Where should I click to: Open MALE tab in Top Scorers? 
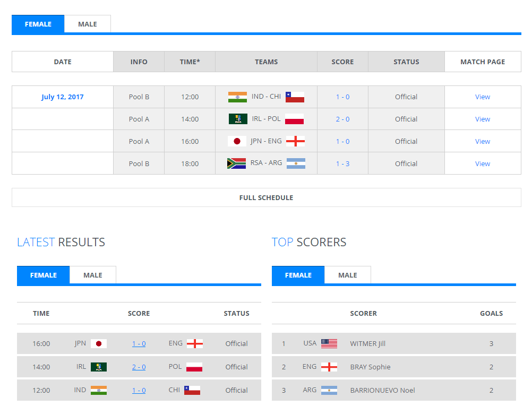pyautogui.click(x=348, y=275)
